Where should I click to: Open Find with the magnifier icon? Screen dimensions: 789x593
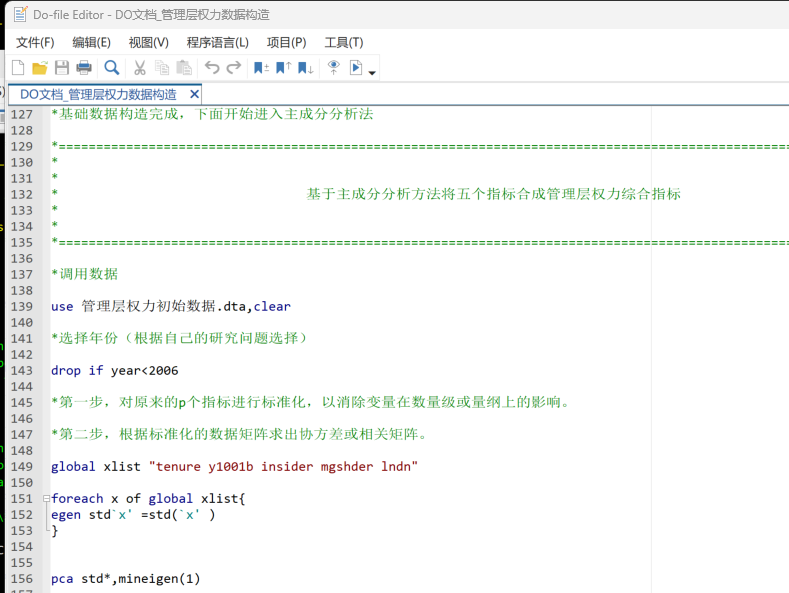pyautogui.click(x=112, y=67)
